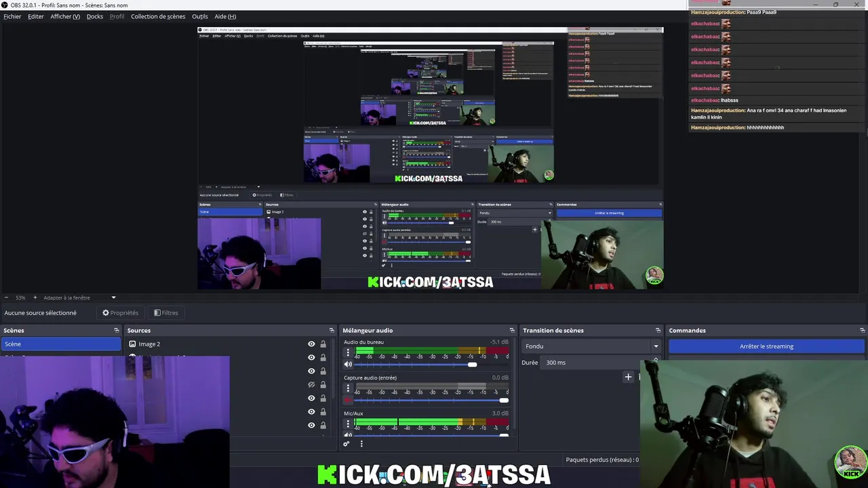This screenshot has height=488, width=868.
Task: Click the 3.0 dB Mic/Aux value
Action: coord(500,413)
